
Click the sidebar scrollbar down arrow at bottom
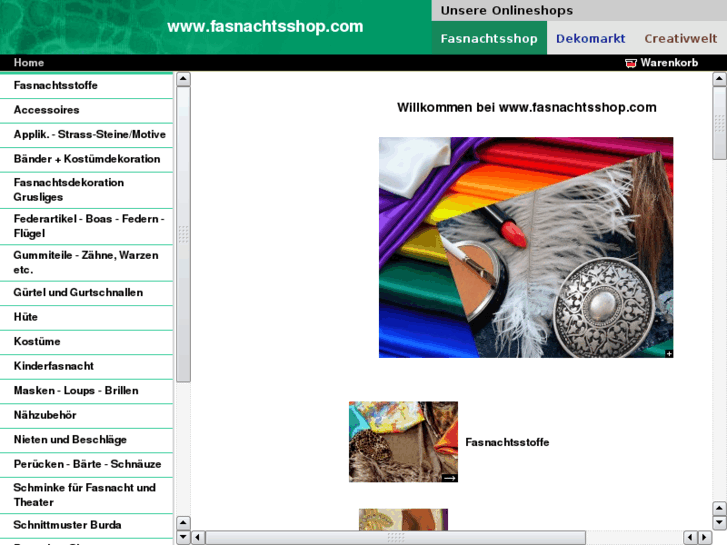(183, 538)
